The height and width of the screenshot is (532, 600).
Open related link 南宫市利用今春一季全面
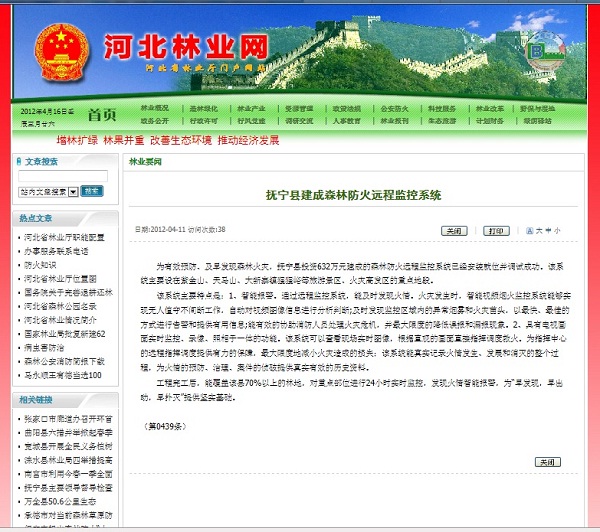pyautogui.click(x=68, y=474)
